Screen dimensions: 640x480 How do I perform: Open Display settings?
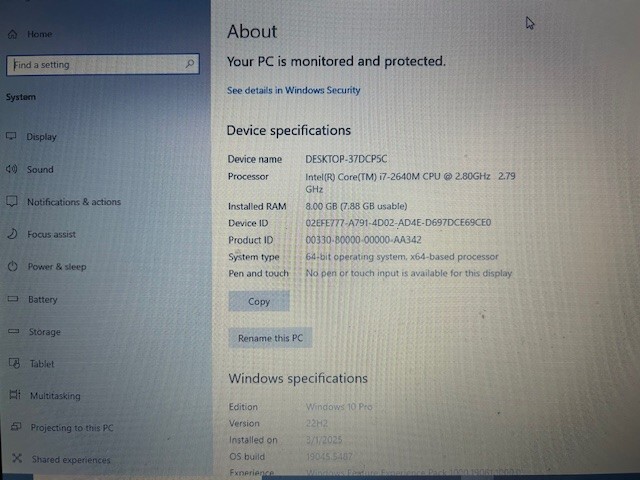[x=41, y=137]
